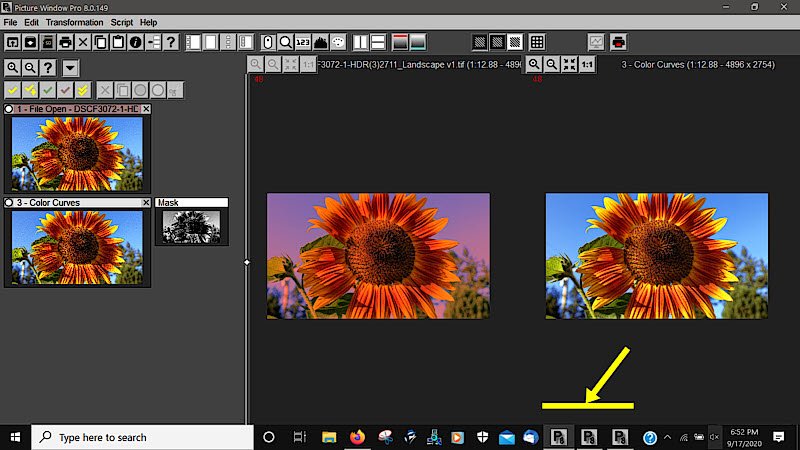Toggle the 1 - File Open radio circle
Screen dimensions: 800x450
click(9, 109)
